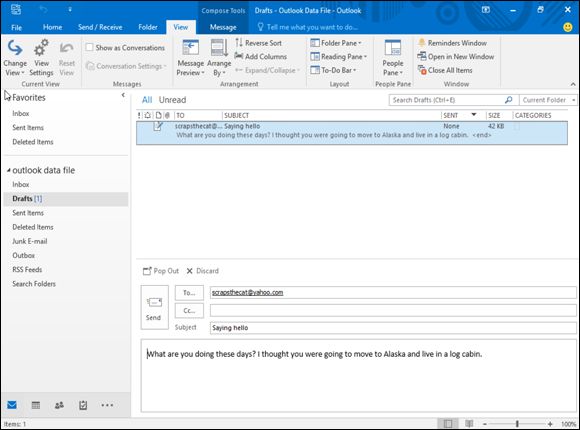580x430 pixels.
Task: Select the 'Saying hello' draft message
Action: pos(352,132)
